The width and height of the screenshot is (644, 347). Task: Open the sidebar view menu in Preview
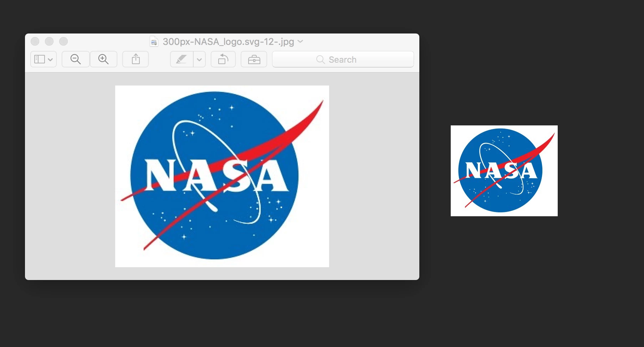tap(44, 59)
